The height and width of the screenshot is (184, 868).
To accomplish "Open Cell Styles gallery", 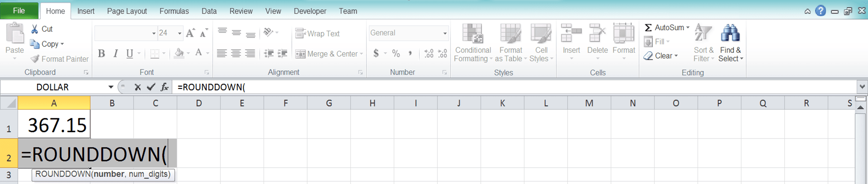I will (x=541, y=43).
